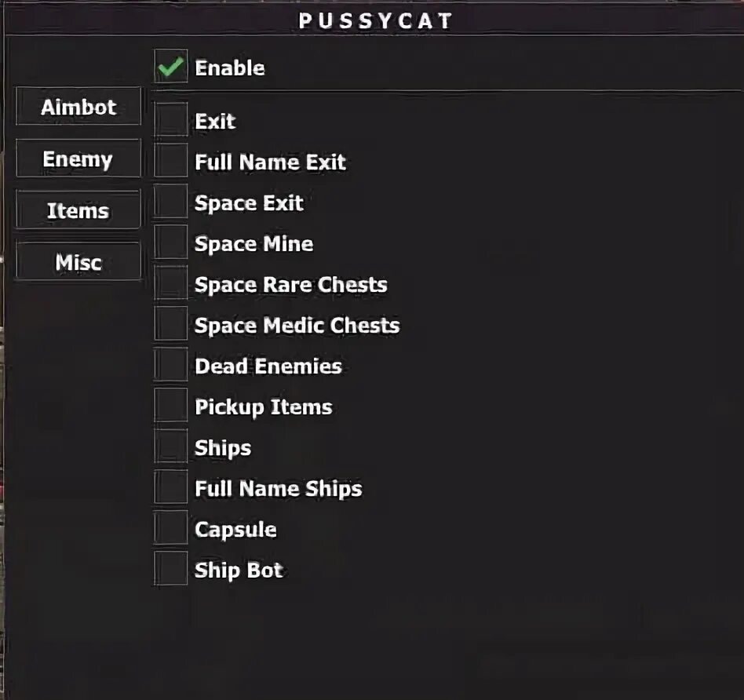Turn on the Space Mine checkbox
Screen dimensions: 744x700
[171, 242]
